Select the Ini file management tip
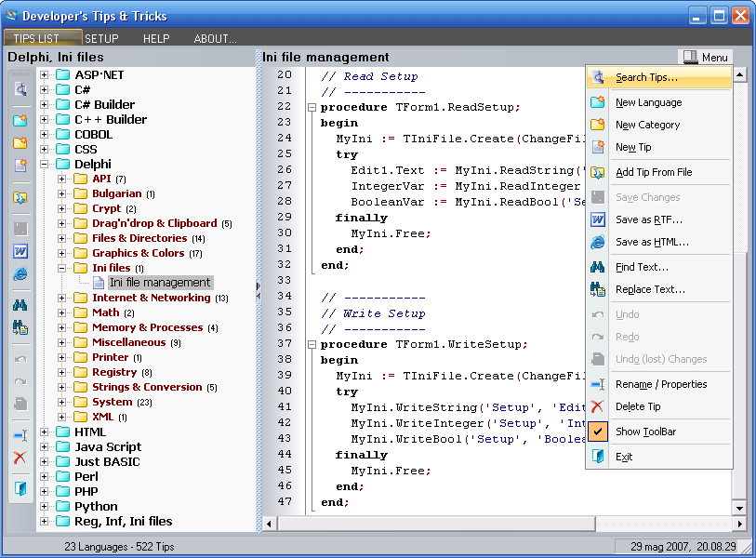Viewport: 756px width, 558px height. [159, 283]
